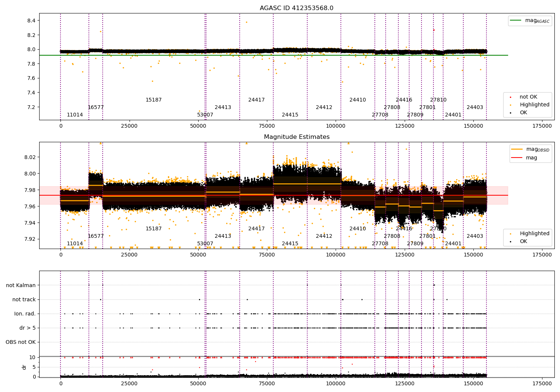Click the 'not Kalman' axis label

tap(21, 285)
